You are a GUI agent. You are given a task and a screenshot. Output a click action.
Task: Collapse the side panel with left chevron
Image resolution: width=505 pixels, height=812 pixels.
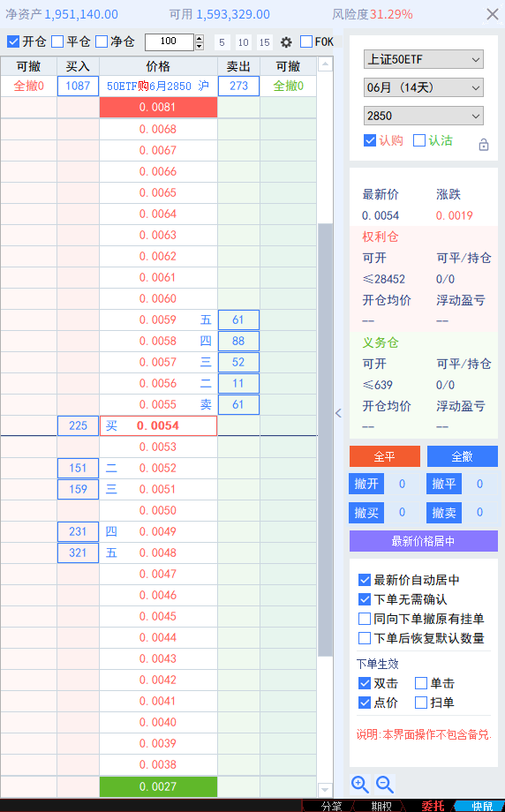[338, 413]
